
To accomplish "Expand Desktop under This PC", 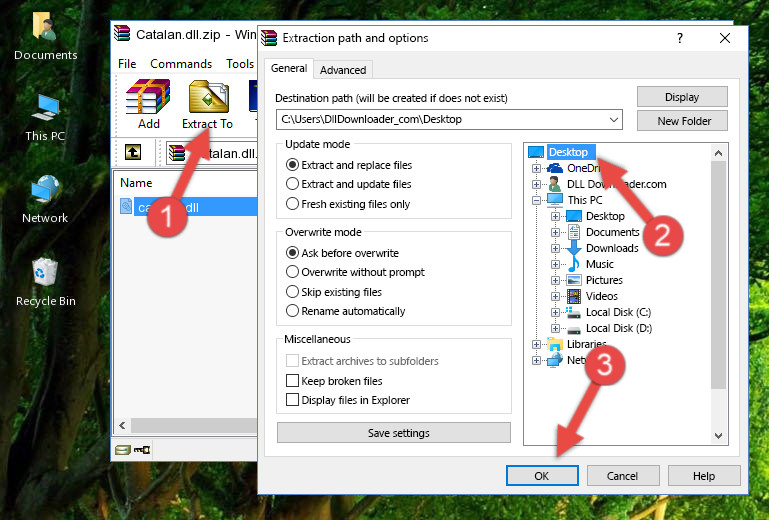I will (x=555, y=216).
